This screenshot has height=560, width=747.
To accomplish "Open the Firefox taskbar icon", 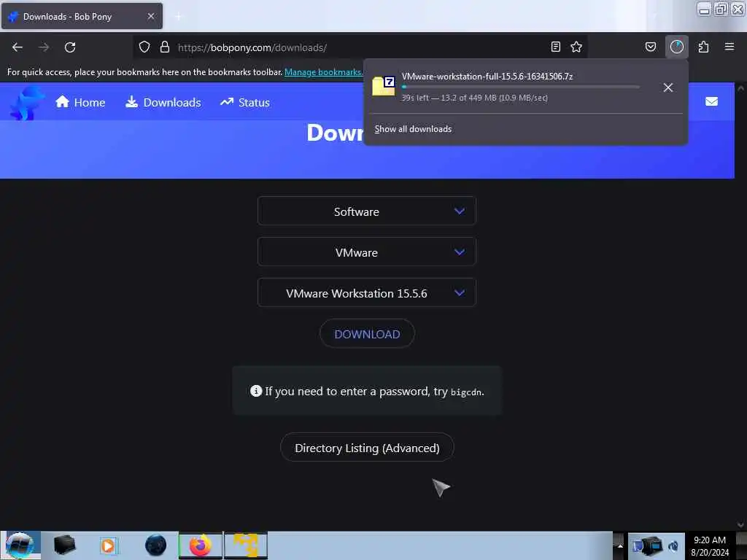I will (x=201, y=545).
